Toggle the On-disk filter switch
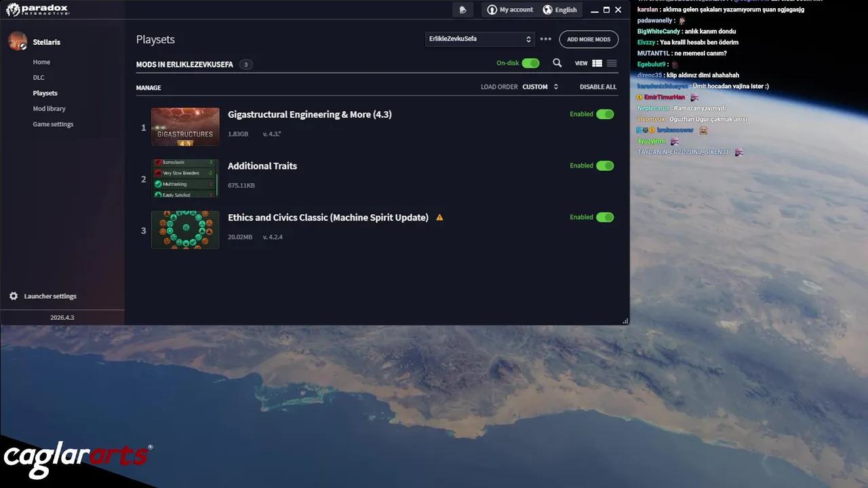 coord(531,63)
